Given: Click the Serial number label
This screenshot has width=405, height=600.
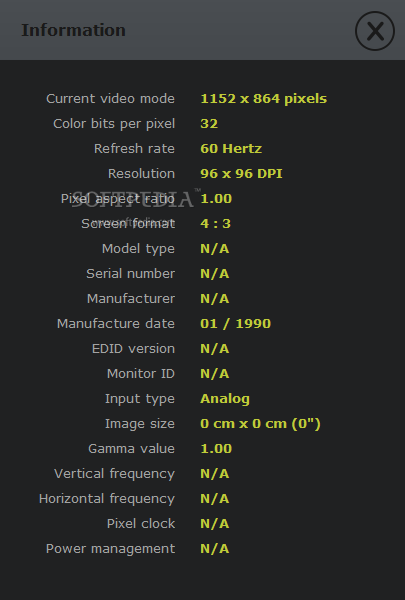Looking at the screenshot, I should pos(131,274).
